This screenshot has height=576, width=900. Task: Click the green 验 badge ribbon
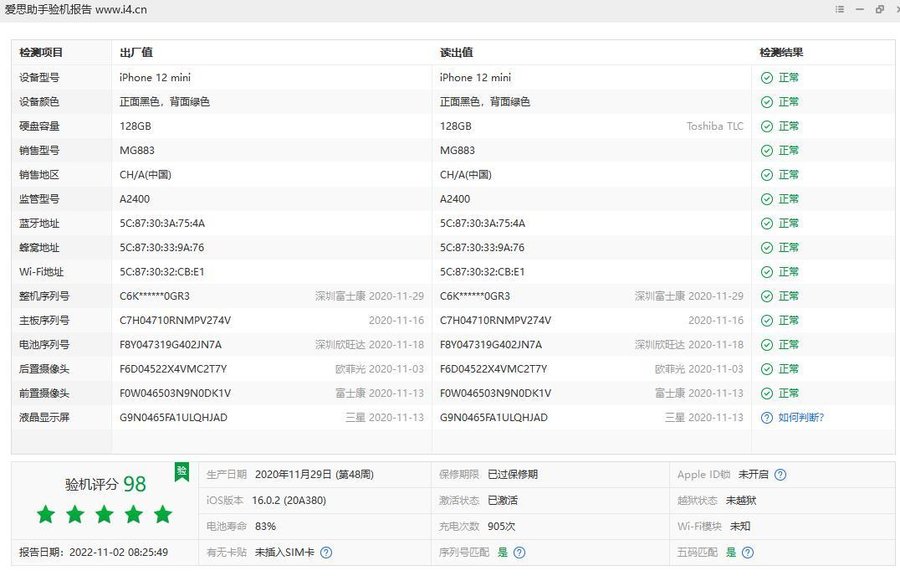[x=182, y=472]
